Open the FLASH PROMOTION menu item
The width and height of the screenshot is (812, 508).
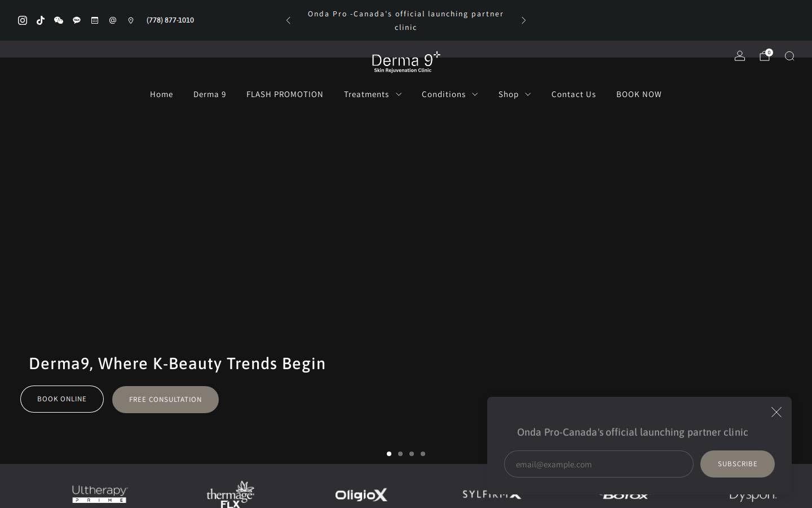click(285, 94)
